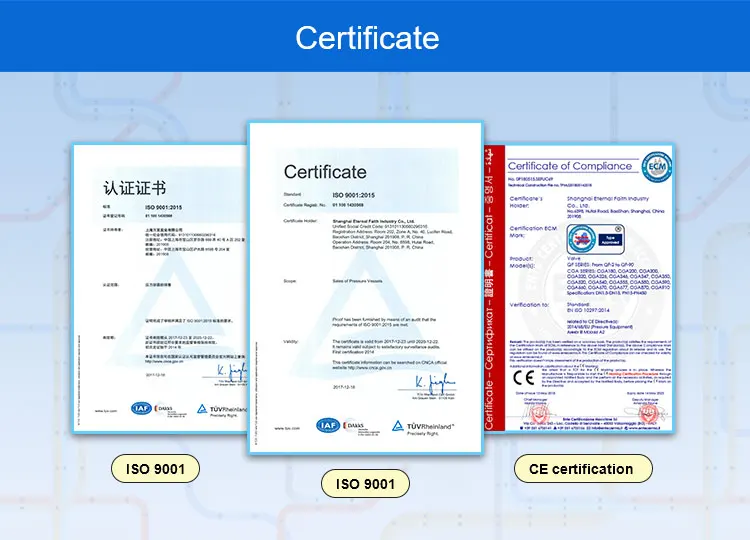Open the center English ISO 9001 certificate
The width and height of the screenshot is (750, 540).
point(365,287)
